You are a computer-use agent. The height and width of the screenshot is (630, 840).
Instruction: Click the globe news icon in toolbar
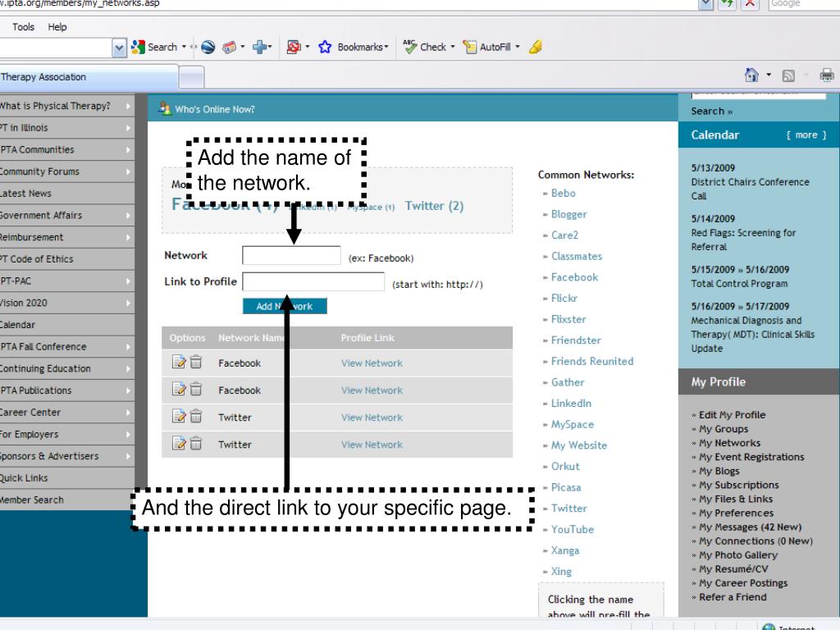[208, 47]
